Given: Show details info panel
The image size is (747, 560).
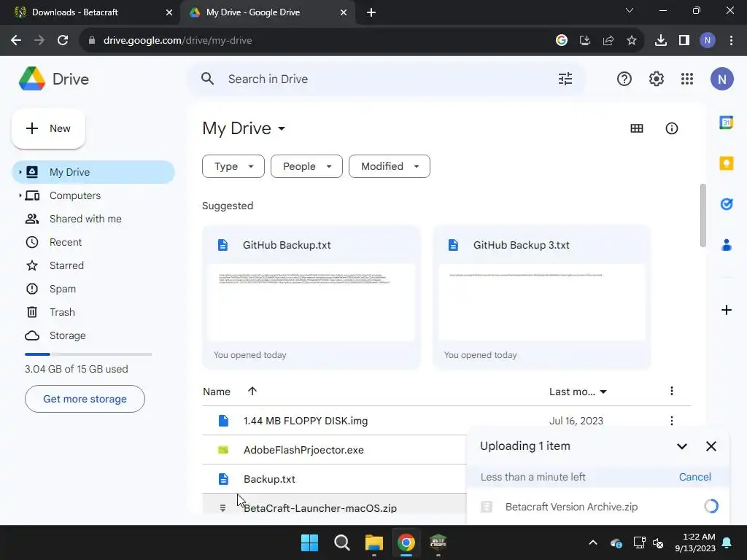Looking at the screenshot, I should pos(671,128).
